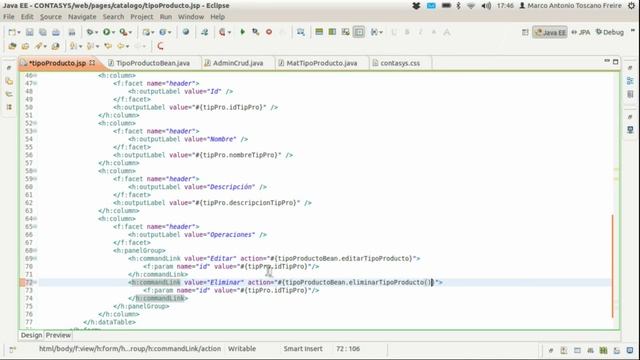Click the orange overview ruler change marker
The image size is (640, 360).
click(x=613, y=266)
